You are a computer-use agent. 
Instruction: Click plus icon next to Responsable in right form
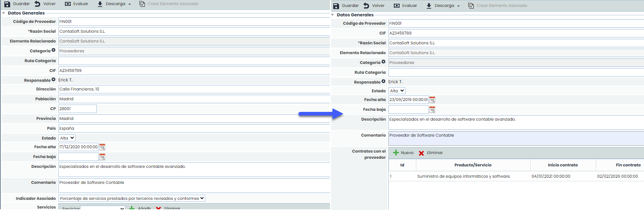click(x=383, y=81)
